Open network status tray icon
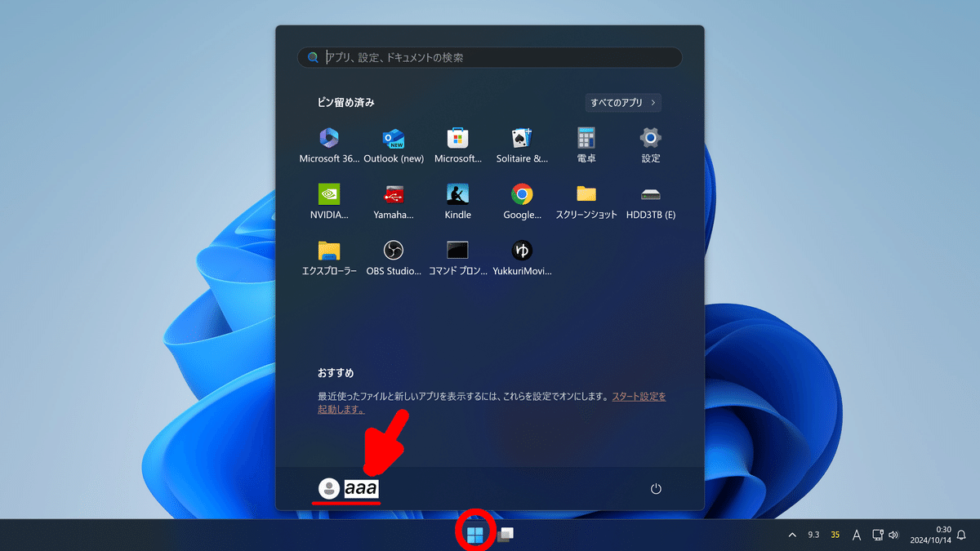Viewport: 980px width, 551px height. 878,535
